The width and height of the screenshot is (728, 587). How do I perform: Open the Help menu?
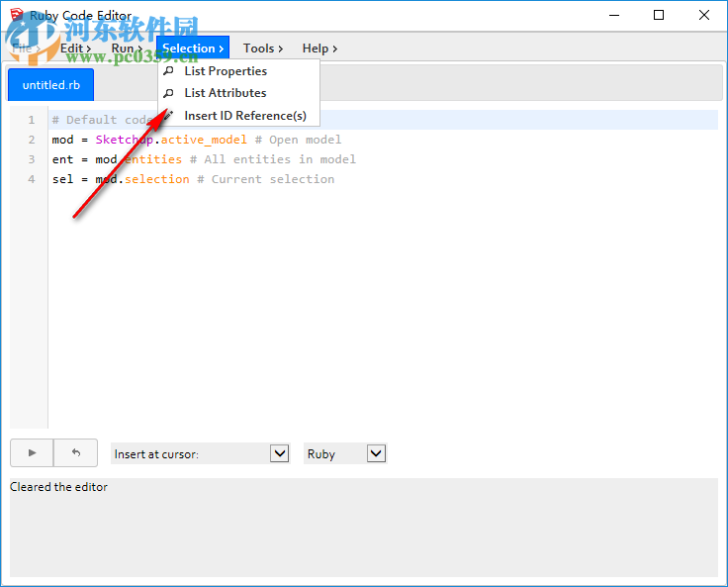tap(319, 49)
